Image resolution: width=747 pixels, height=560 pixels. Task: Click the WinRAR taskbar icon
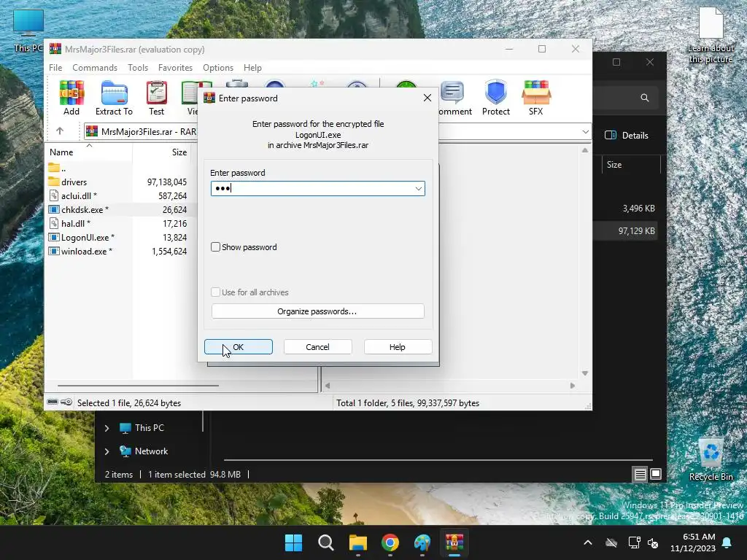coord(454,542)
